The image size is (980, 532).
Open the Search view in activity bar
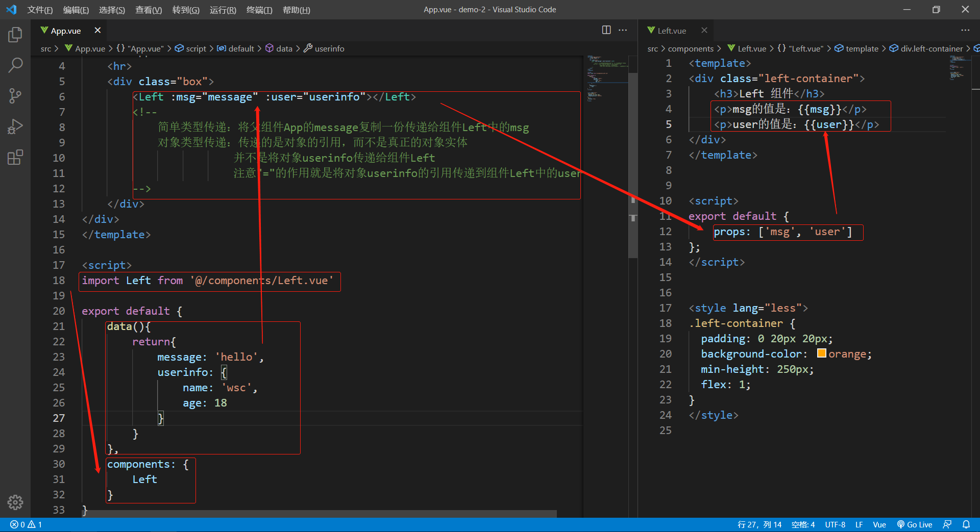(x=15, y=65)
